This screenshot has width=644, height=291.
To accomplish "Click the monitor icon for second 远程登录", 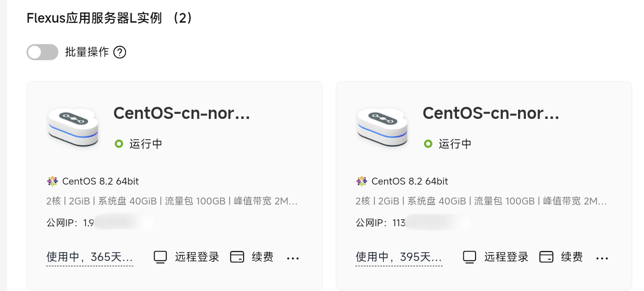I will pos(469,257).
